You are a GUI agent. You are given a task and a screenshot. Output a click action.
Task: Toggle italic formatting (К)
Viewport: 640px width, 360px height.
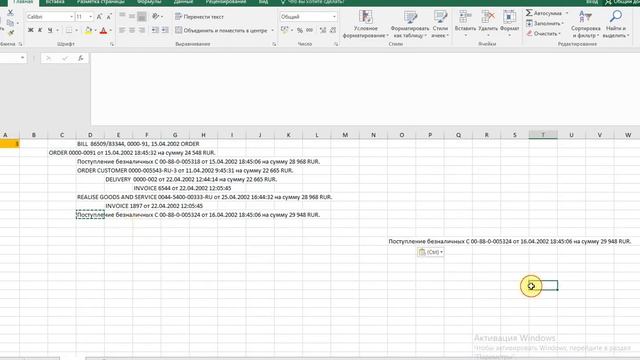[x=40, y=30]
